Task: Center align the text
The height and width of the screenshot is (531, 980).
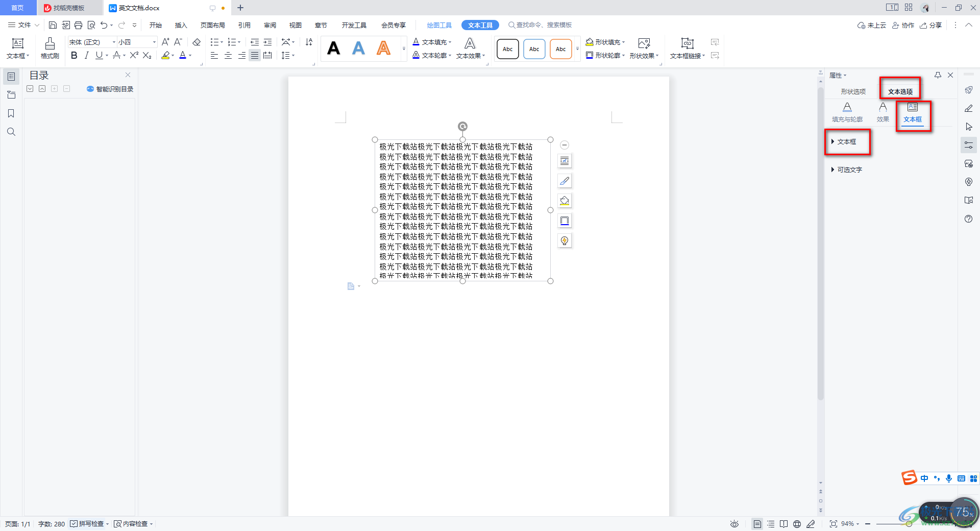Action: [228, 55]
